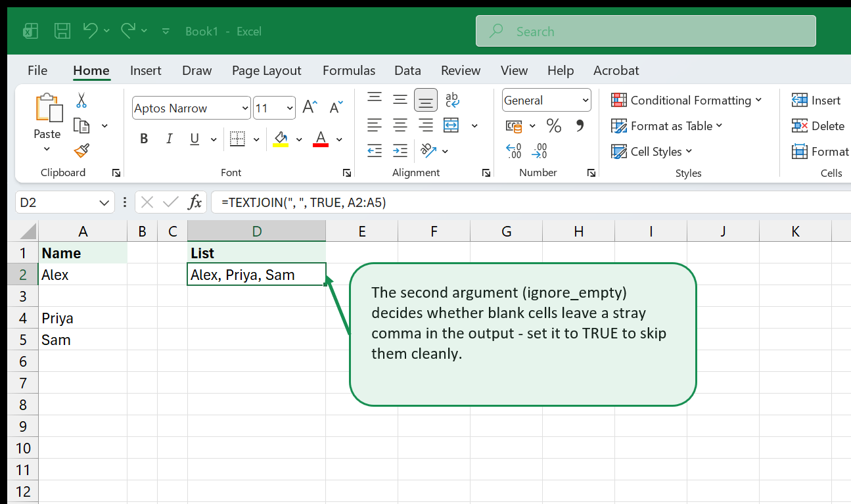This screenshot has width=851, height=504.
Task: Open Aptos Narrow font name dropdown
Action: tap(245, 108)
